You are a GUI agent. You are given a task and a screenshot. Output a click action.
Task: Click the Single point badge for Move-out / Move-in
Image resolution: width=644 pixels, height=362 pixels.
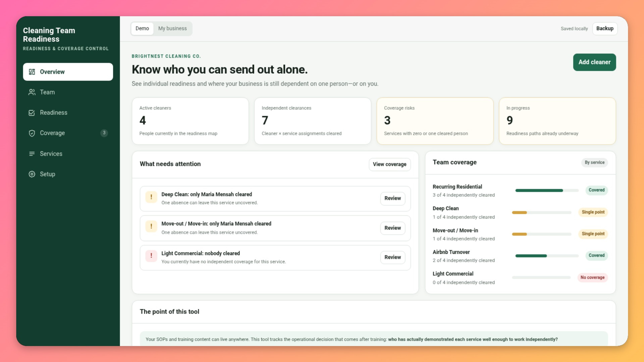click(x=593, y=234)
